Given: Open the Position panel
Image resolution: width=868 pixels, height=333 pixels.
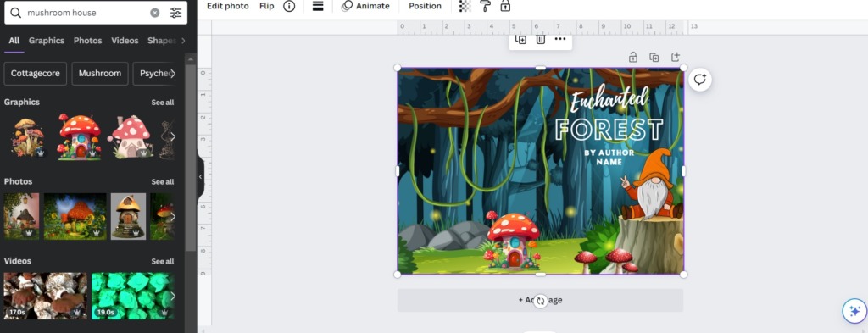Looking at the screenshot, I should coord(426,6).
